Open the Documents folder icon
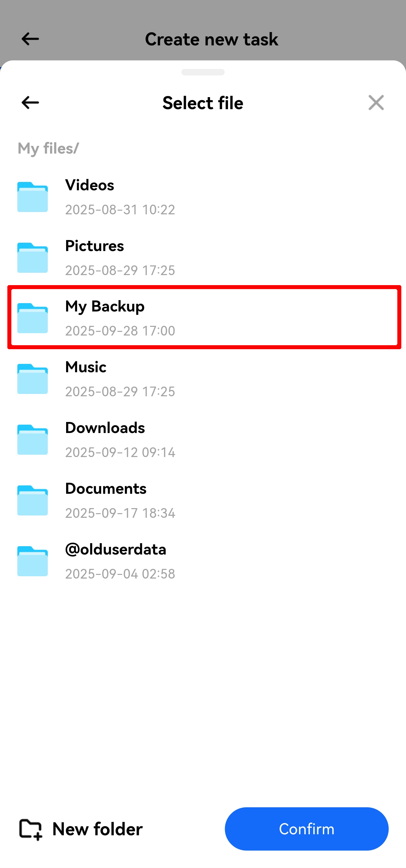 tap(33, 500)
